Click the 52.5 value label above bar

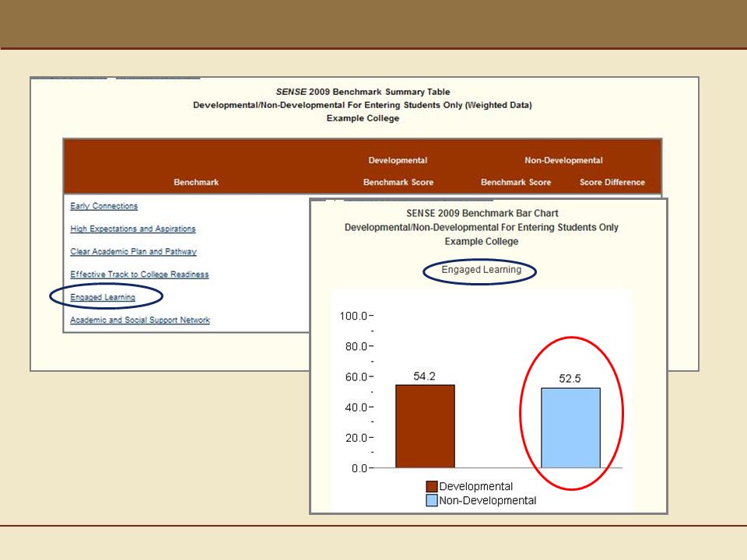570,379
